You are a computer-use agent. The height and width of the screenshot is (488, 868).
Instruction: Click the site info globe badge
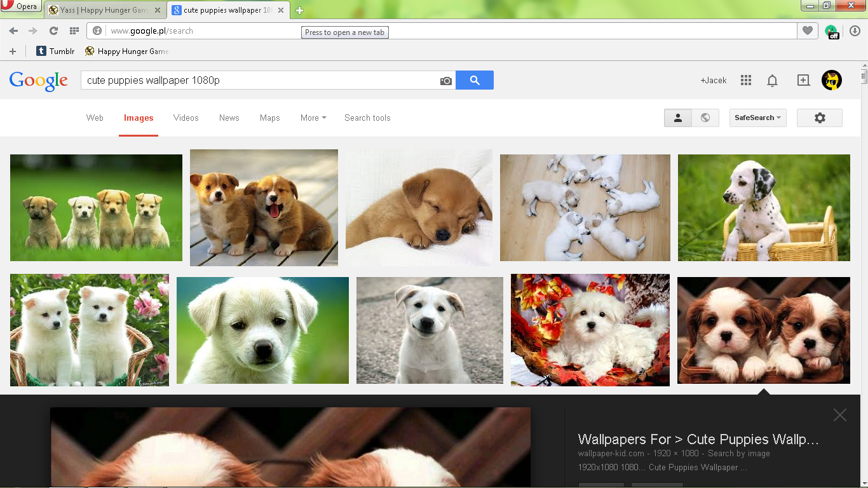point(97,30)
